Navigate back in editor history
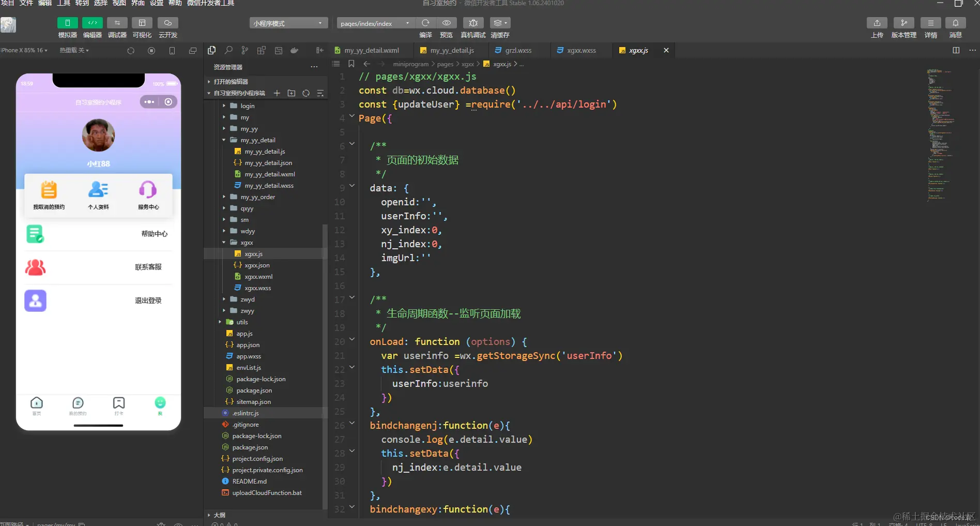The width and height of the screenshot is (980, 526). point(367,64)
